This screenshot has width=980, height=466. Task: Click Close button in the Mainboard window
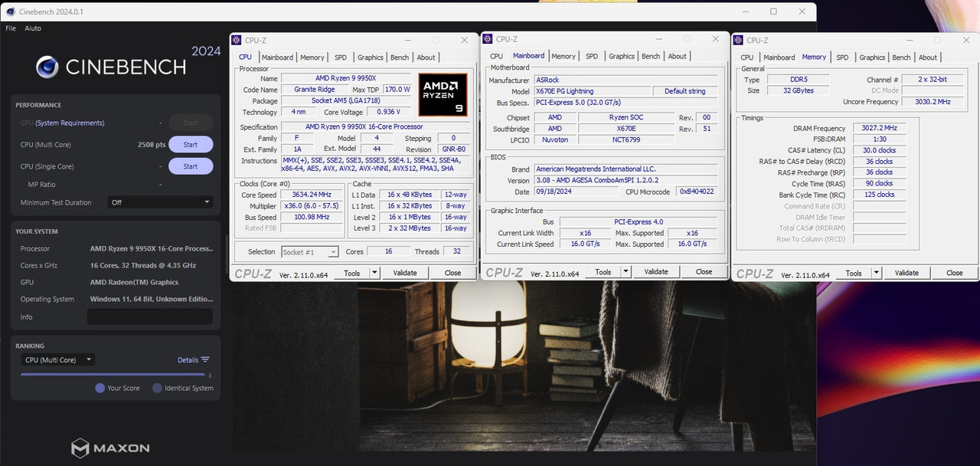704,272
